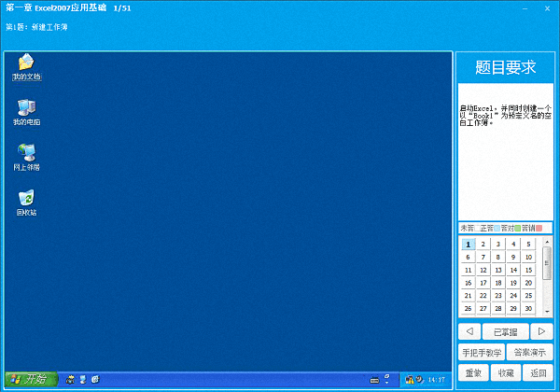This screenshot has width=560, height=392.
Task: Jump to question number 26
Action: tap(468, 308)
